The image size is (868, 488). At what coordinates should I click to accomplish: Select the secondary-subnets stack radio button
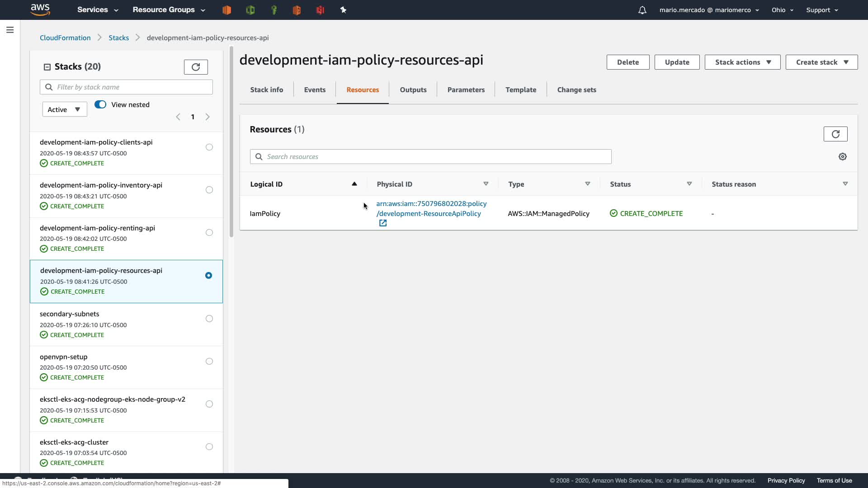(209, 319)
